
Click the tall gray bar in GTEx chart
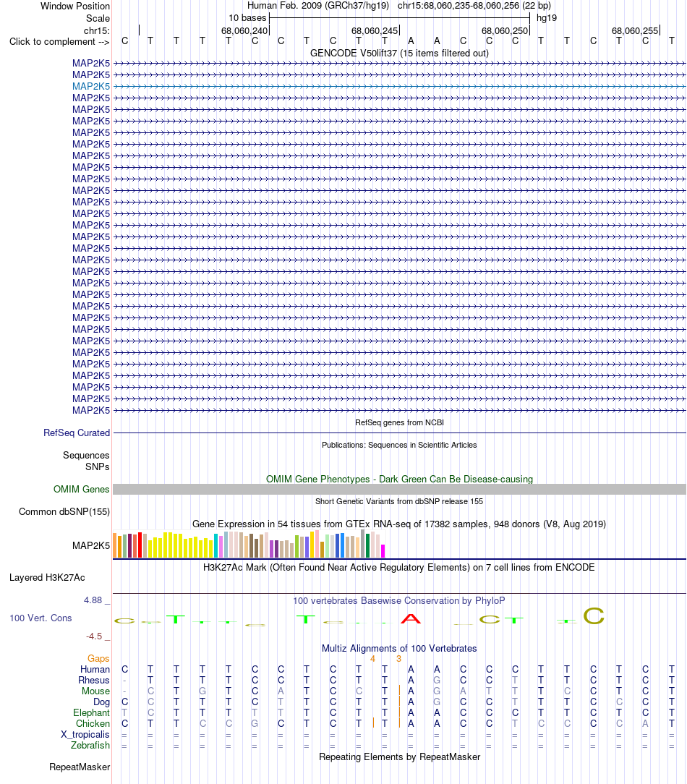(362, 543)
